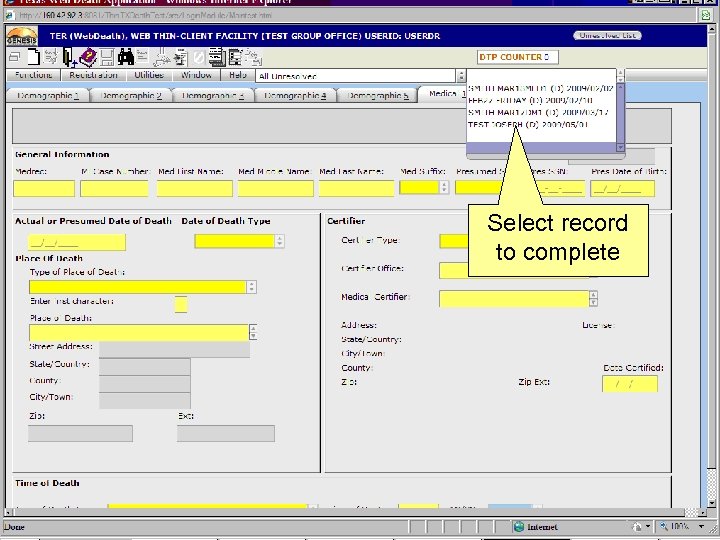Click the record list up arrow
The width and height of the screenshot is (720, 540).
[x=620, y=87]
